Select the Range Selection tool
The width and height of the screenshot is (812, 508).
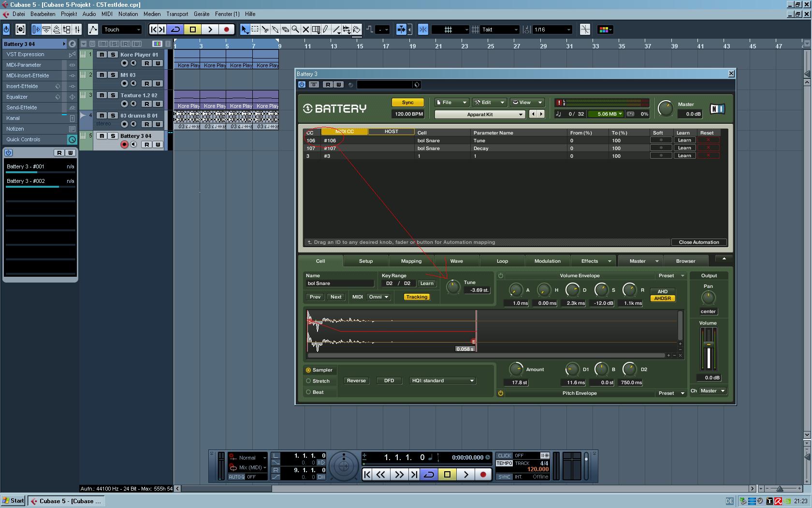(255, 30)
